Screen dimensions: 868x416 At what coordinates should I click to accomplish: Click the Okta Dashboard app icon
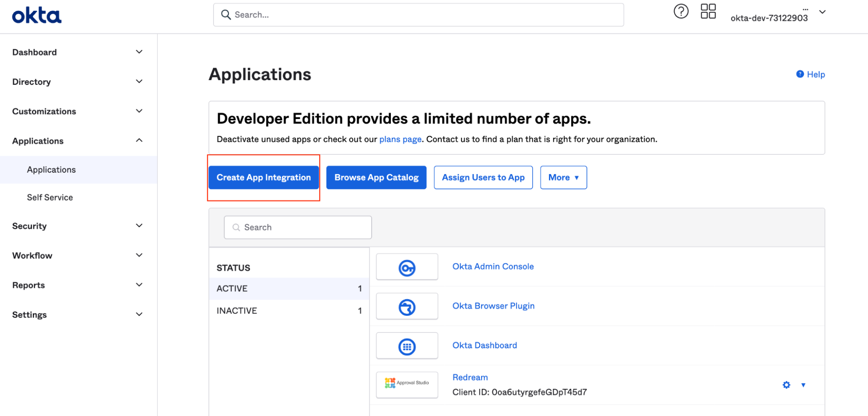click(407, 346)
